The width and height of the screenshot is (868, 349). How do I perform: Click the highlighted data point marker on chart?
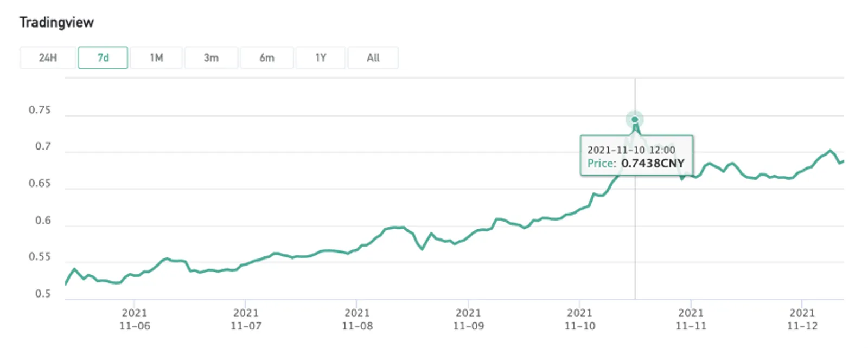[x=635, y=120]
